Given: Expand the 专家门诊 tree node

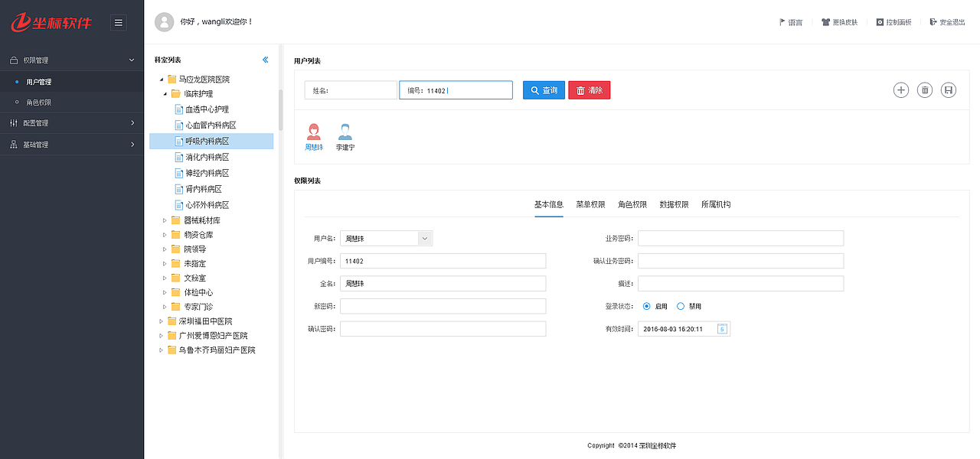Looking at the screenshot, I should (x=165, y=307).
